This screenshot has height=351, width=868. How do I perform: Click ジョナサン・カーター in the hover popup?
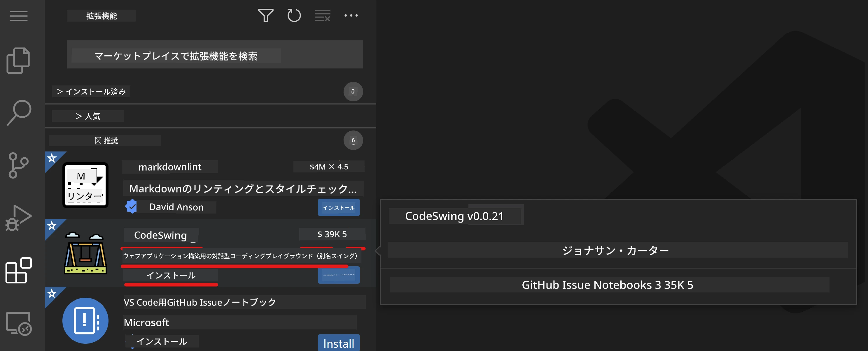(616, 251)
